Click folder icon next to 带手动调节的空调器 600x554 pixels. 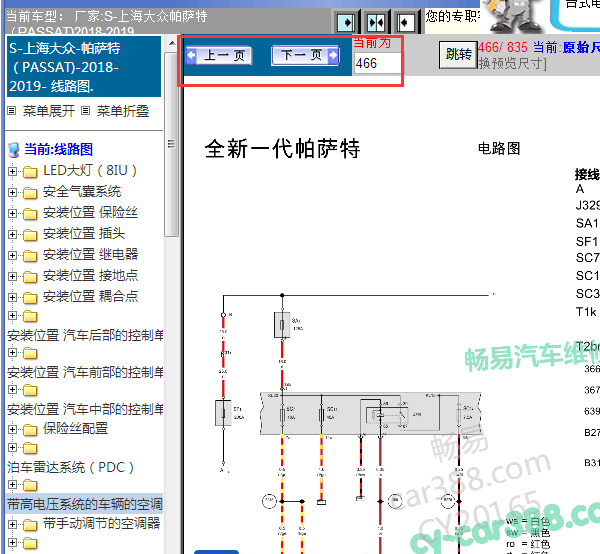pos(30,525)
